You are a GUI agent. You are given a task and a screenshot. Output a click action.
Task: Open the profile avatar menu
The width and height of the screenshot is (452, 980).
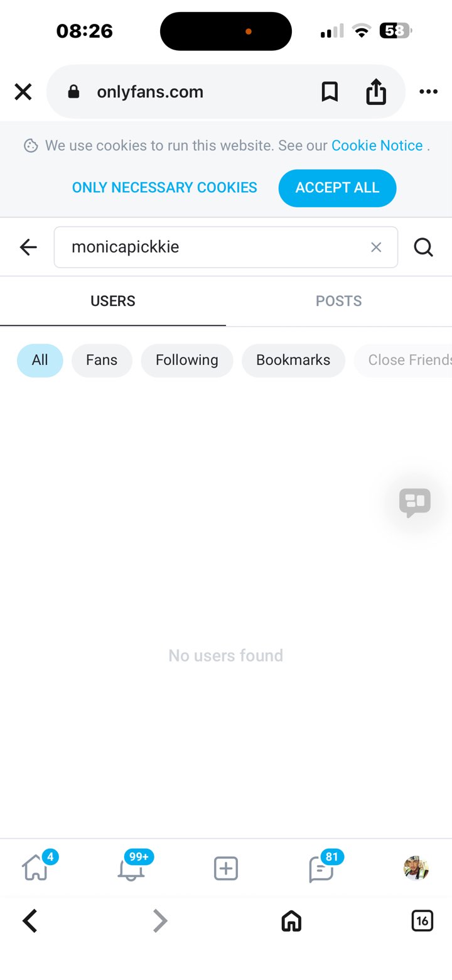416,868
